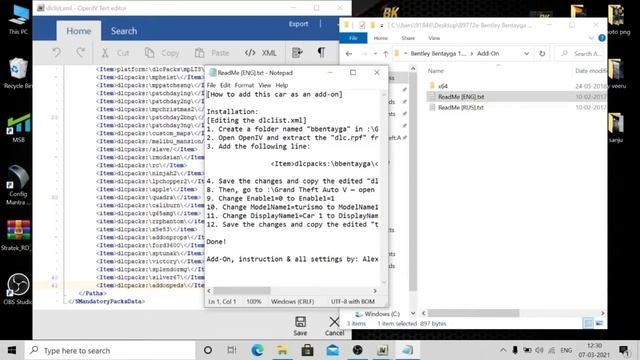Click the Cut scissors icon

pyautogui.click(x=105, y=53)
